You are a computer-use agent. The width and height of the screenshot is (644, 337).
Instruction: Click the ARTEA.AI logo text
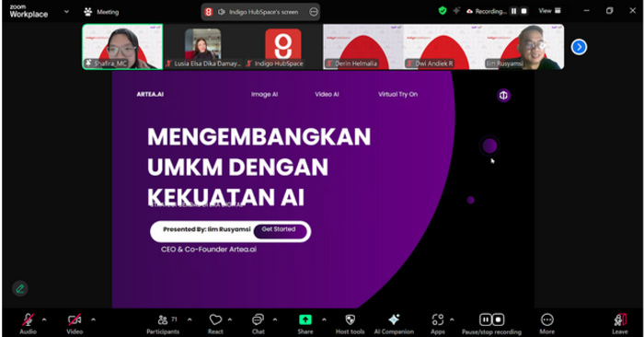click(x=150, y=94)
